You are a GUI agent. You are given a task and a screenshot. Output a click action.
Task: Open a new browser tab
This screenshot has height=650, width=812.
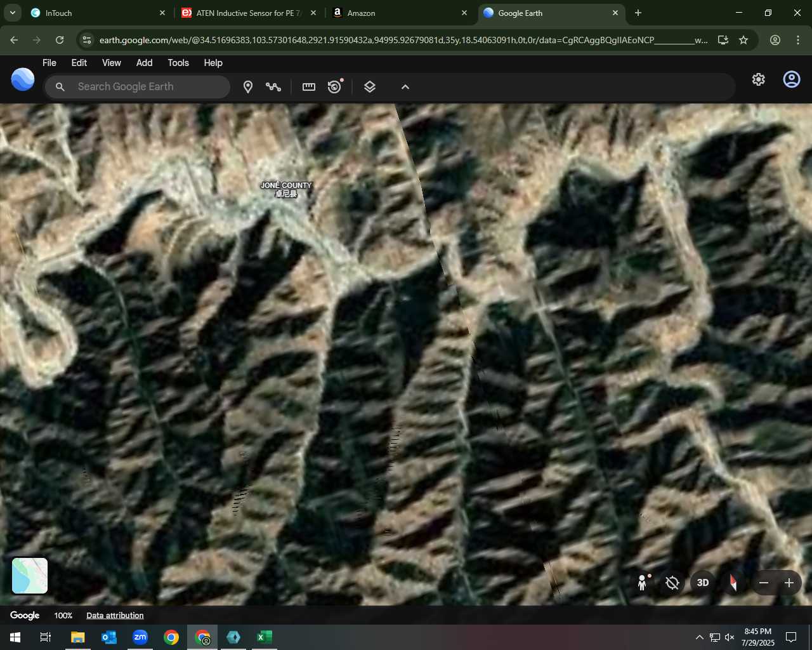(x=638, y=13)
